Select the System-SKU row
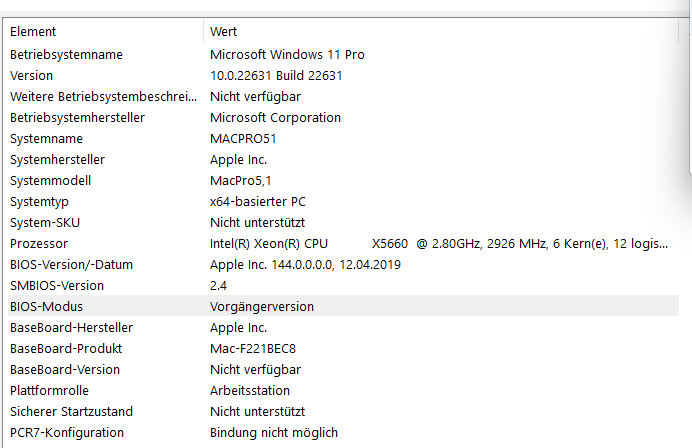 343,222
